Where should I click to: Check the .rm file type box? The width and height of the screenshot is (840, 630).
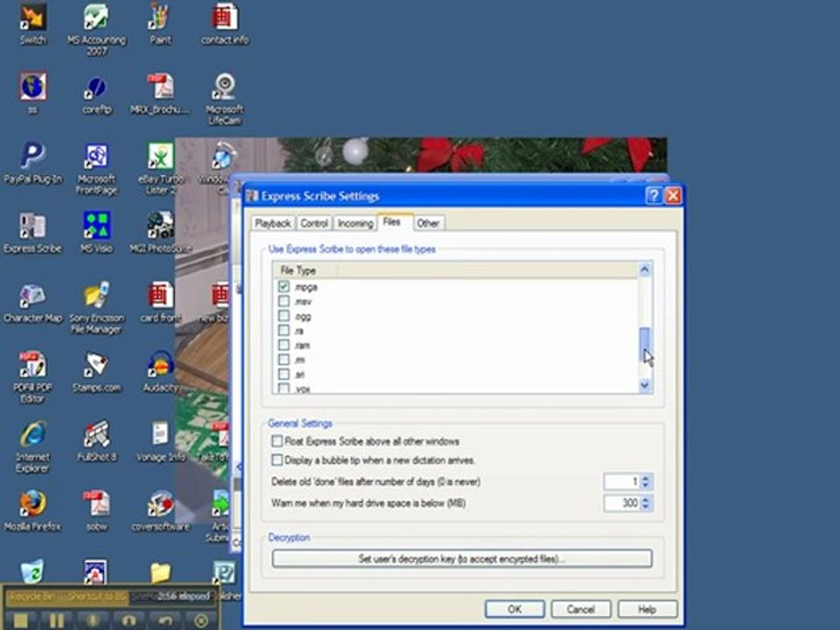(x=283, y=359)
